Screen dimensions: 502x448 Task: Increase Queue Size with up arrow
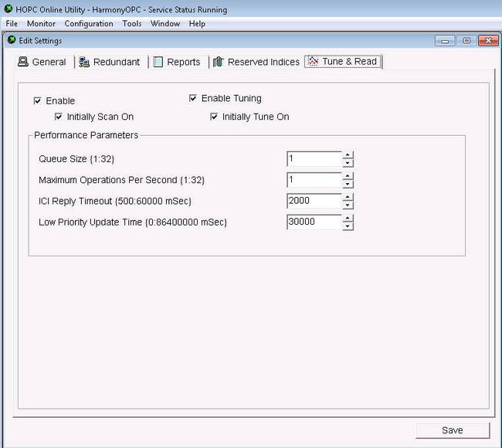coord(348,155)
